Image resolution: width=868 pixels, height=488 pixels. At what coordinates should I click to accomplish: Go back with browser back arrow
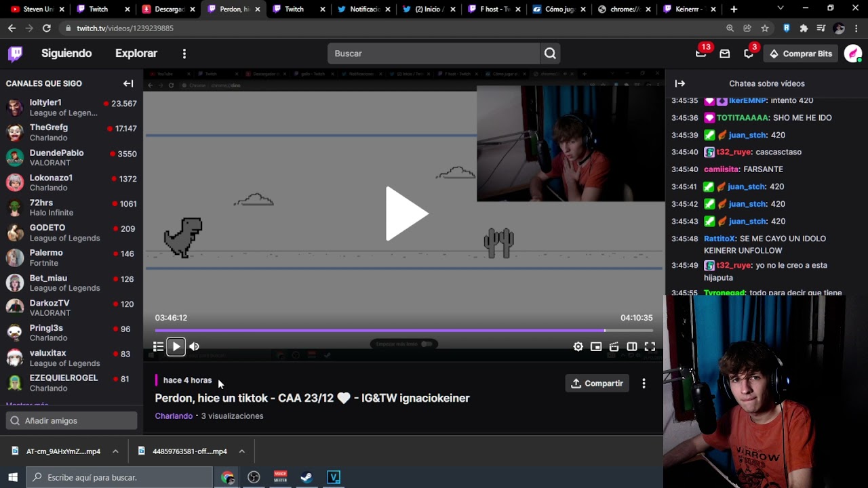[12, 28]
